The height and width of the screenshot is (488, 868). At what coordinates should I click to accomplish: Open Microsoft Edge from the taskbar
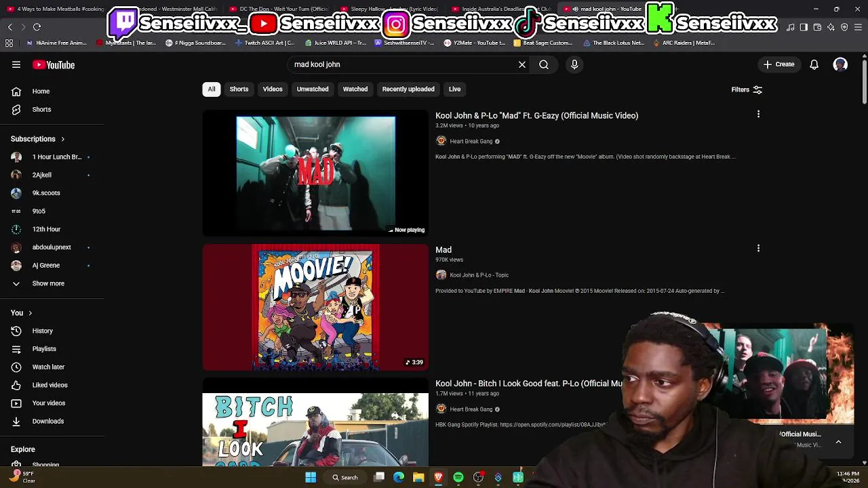(399, 477)
